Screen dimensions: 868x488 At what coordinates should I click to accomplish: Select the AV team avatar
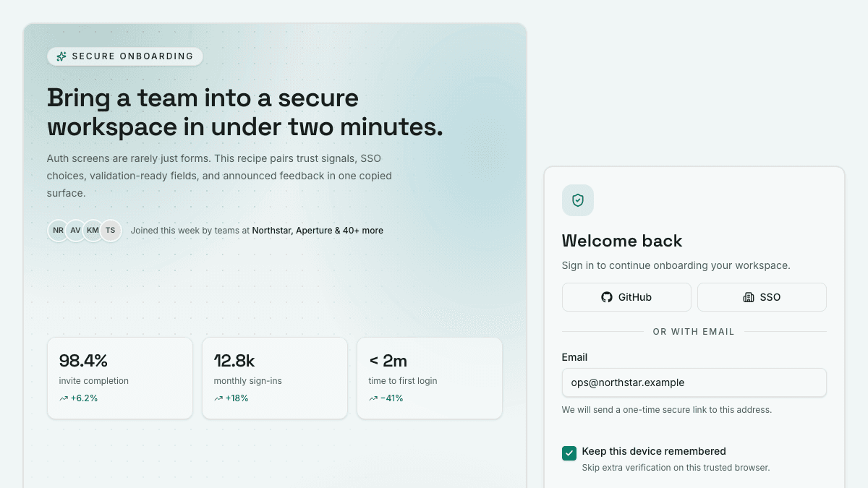point(75,231)
